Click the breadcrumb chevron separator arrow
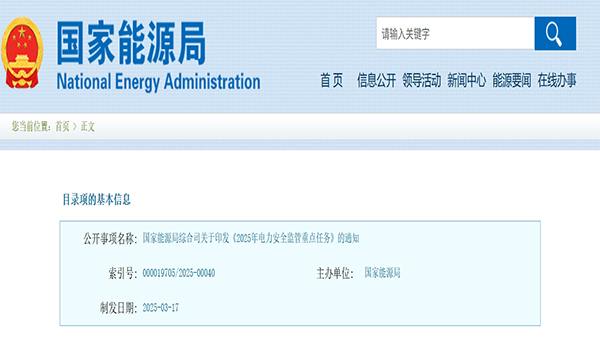Image resolution: width=600 pixels, height=360 pixels. coord(75,126)
